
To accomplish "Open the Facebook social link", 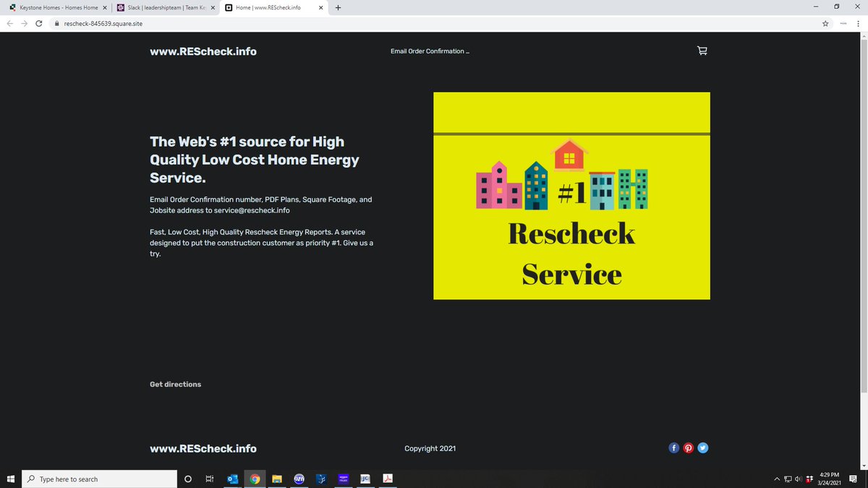I will tap(673, 448).
